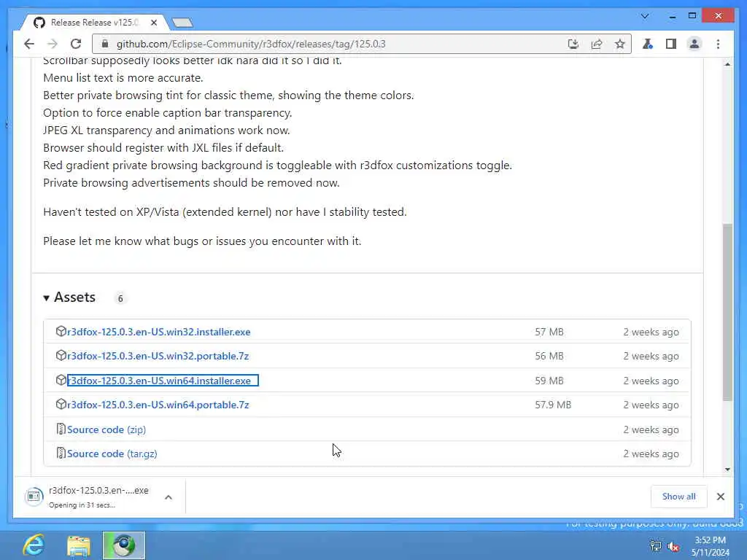
Task: Download r3dfox win32.installer.exe
Action: (158, 332)
